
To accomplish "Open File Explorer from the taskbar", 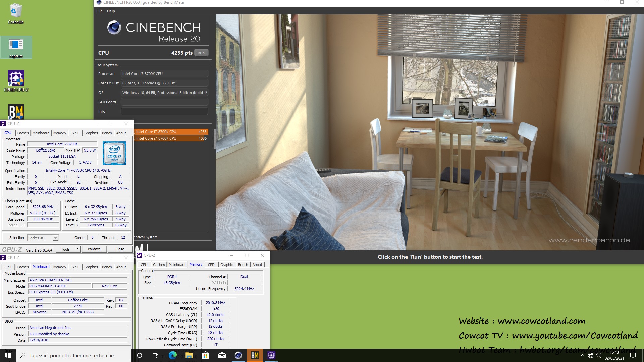I will (189, 355).
